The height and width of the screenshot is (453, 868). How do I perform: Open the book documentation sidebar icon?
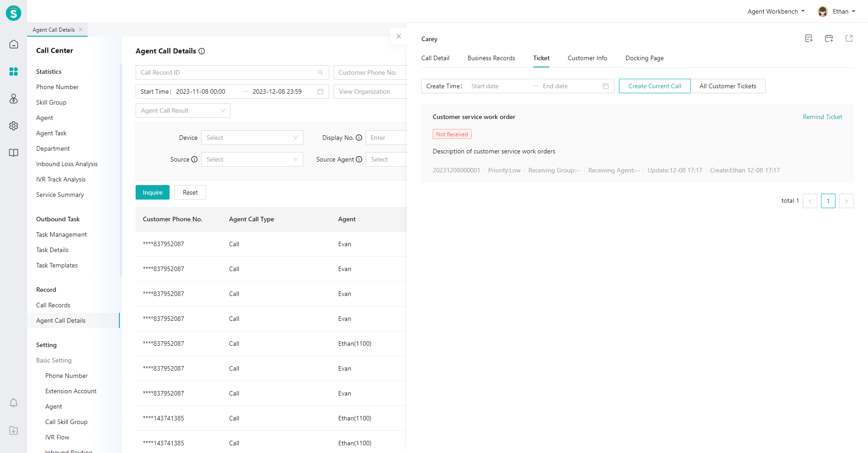[14, 153]
